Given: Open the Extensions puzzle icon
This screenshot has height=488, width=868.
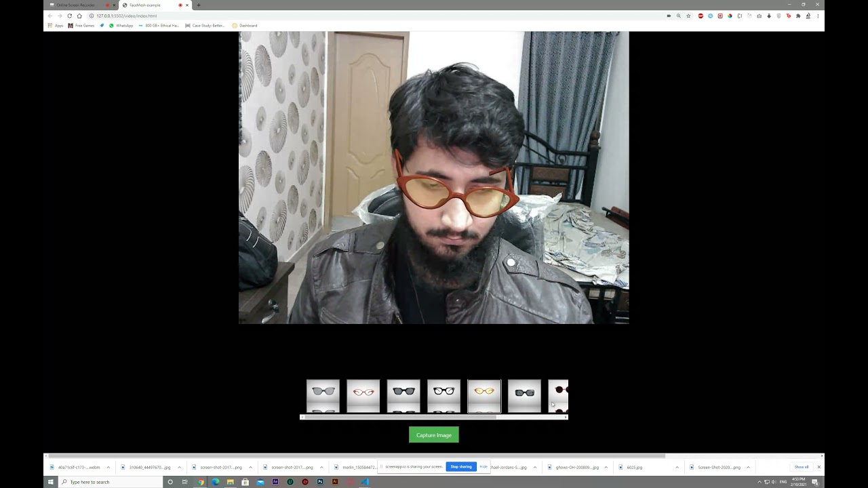Looking at the screenshot, I should pyautogui.click(x=797, y=16).
